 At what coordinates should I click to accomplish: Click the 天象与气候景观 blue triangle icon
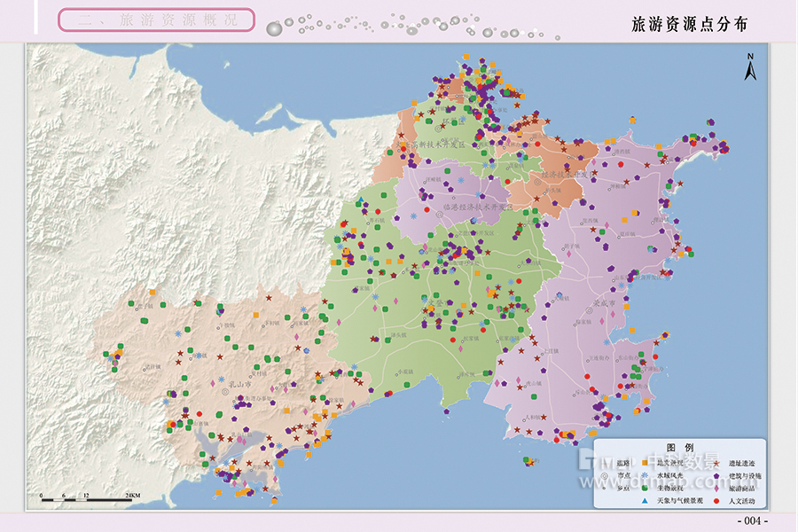pos(645,500)
